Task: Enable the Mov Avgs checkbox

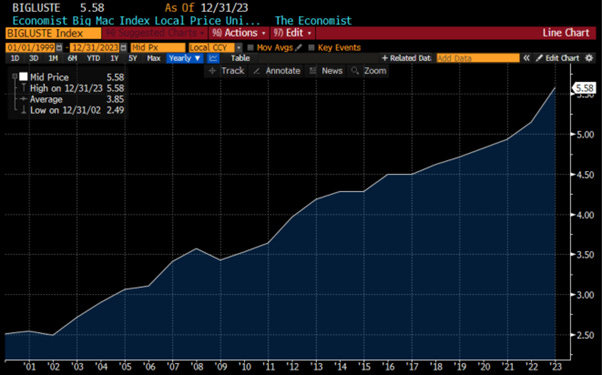Action: tap(251, 48)
